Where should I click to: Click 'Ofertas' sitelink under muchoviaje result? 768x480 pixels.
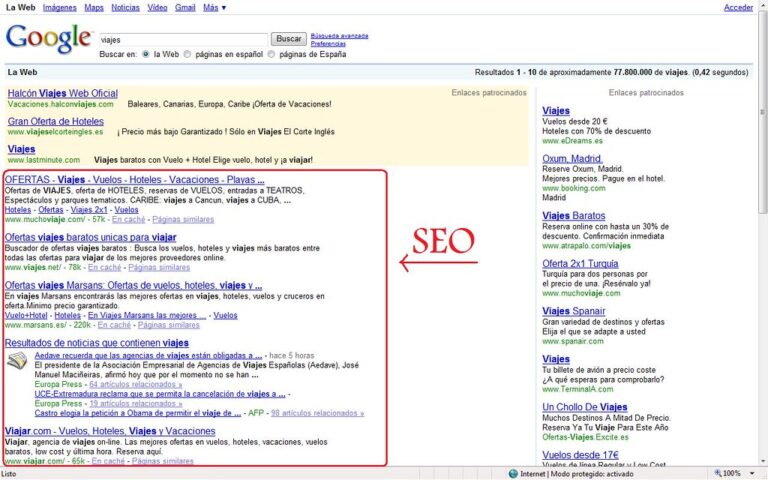tap(51, 210)
